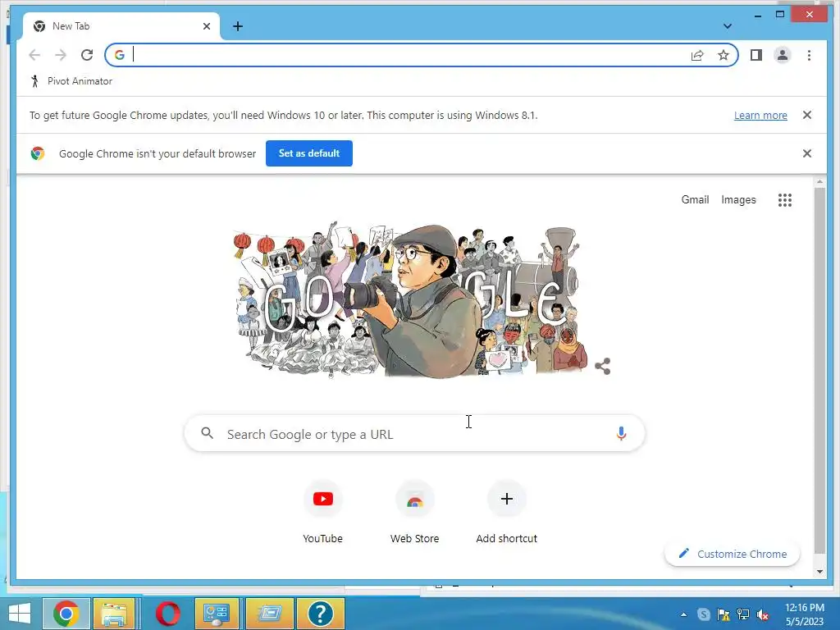Go back using the back arrow

click(34, 55)
